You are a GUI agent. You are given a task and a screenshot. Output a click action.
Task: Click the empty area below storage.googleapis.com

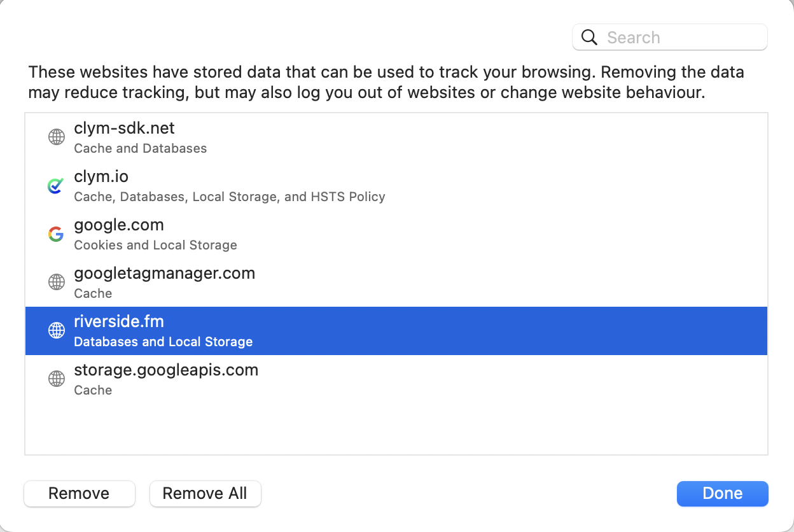click(396, 426)
